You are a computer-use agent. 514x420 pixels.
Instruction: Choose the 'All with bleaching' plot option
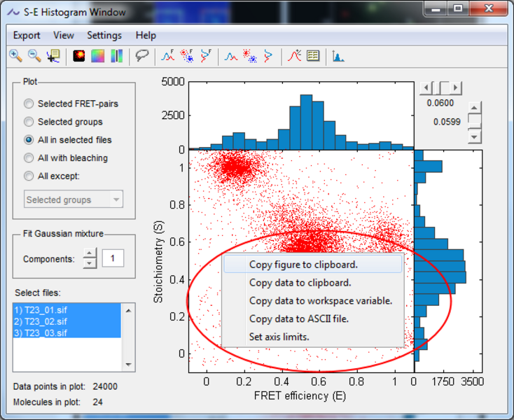pos(29,158)
